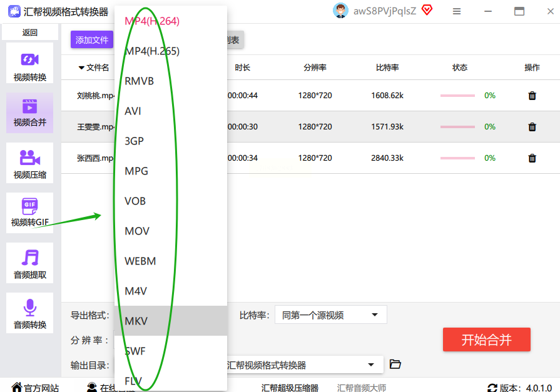Viewport: 560px width, 392px height.
Task: Select the 刘桃桃.mp4 file row
Action: click(x=311, y=95)
